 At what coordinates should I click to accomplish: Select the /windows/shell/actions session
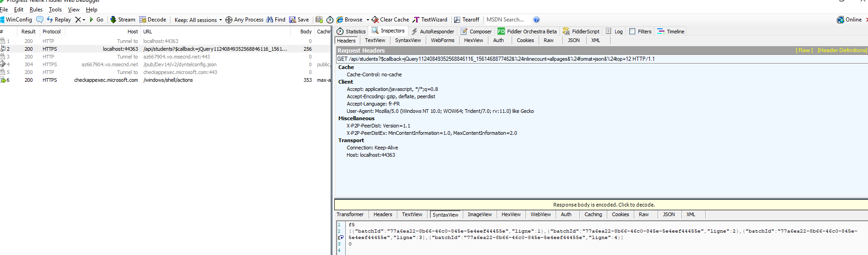click(165, 80)
